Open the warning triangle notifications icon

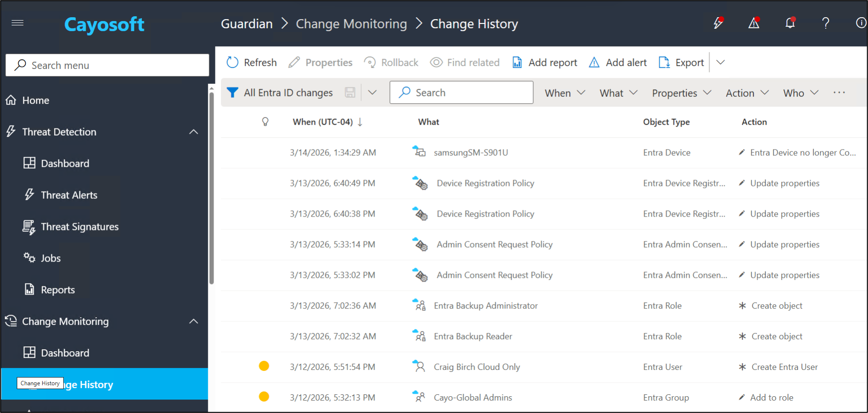(754, 23)
